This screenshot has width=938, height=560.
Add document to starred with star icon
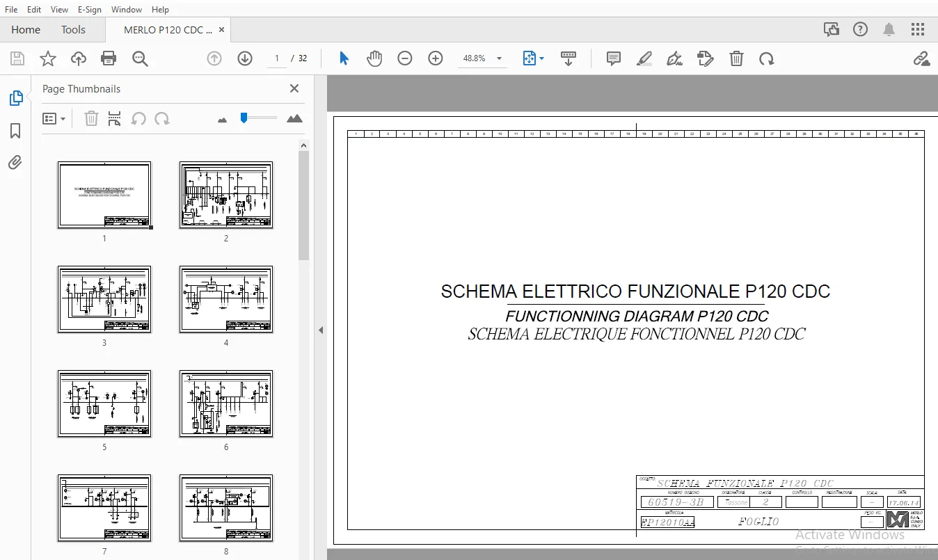pyautogui.click(x=47, y=59)
